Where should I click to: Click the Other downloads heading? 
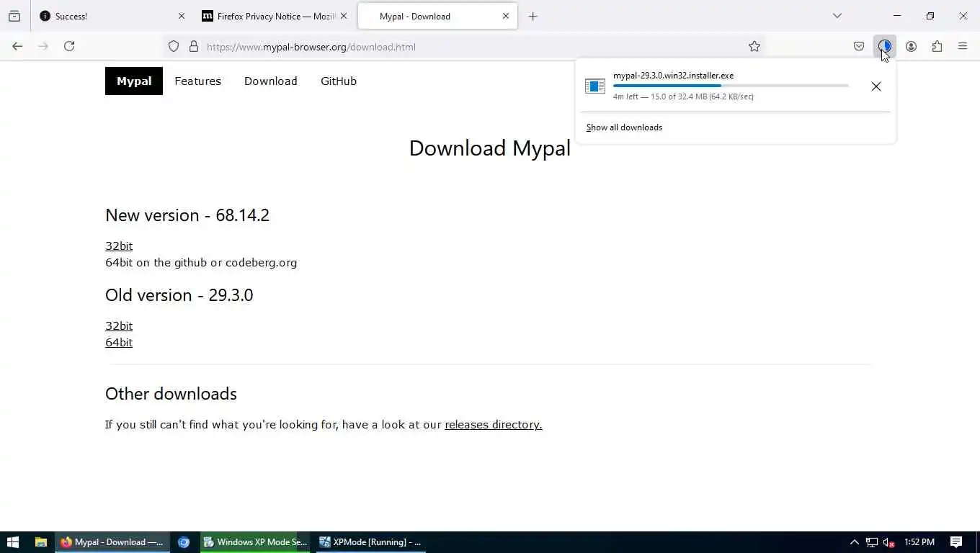(x=171, y=394)
